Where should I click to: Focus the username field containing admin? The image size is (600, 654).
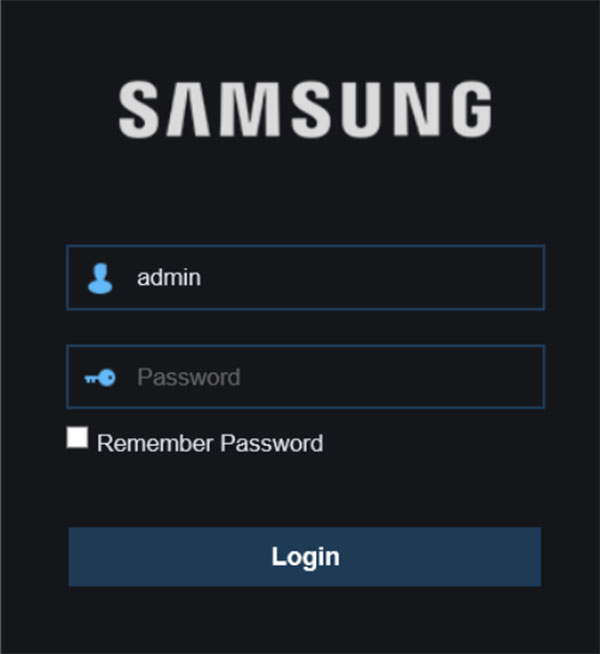tap(306, 278)
